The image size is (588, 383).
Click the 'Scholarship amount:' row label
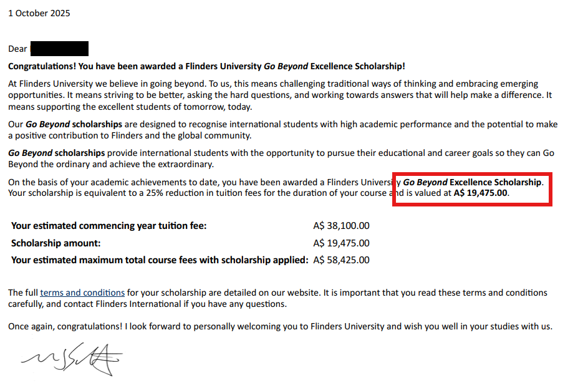click(x=56, y=243)
